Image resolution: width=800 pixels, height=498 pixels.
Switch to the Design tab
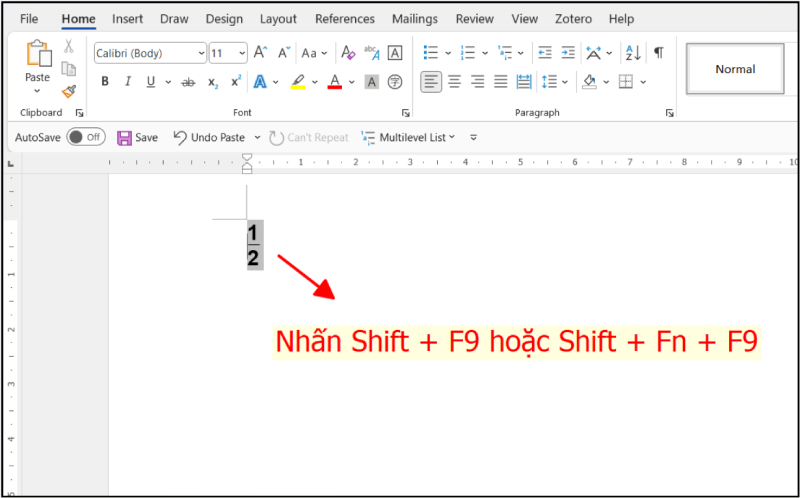pyautogui.click(x=224, y=19)
